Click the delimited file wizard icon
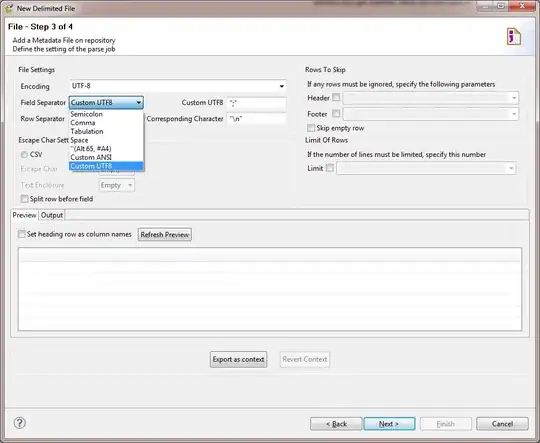Image resolution: width=540 pixels, height=443 pixels. coord(513,37)
